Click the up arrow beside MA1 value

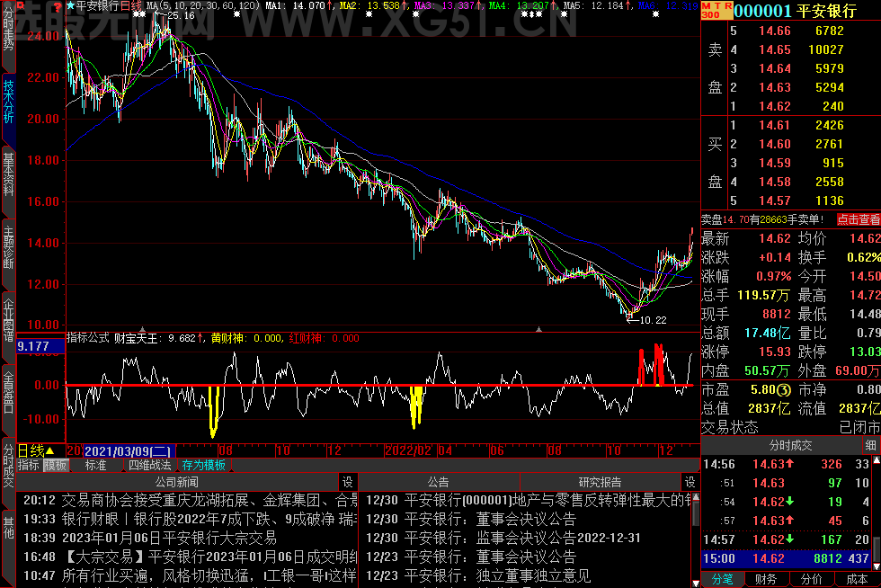click(x=329, y=5)
